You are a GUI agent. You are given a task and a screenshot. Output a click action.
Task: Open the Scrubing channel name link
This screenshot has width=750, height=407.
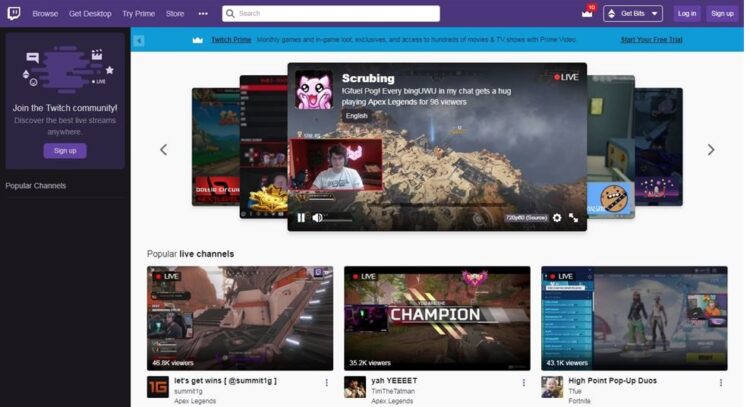coord(368,78)
